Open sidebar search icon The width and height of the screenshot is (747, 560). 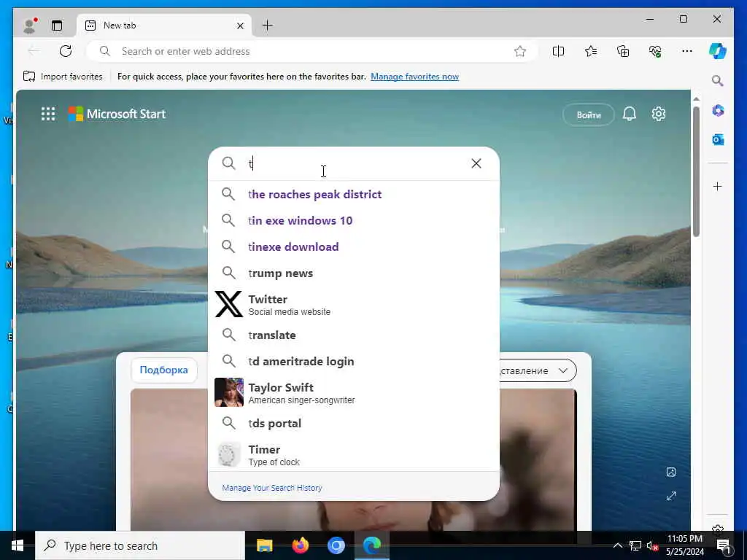(718, 81)
